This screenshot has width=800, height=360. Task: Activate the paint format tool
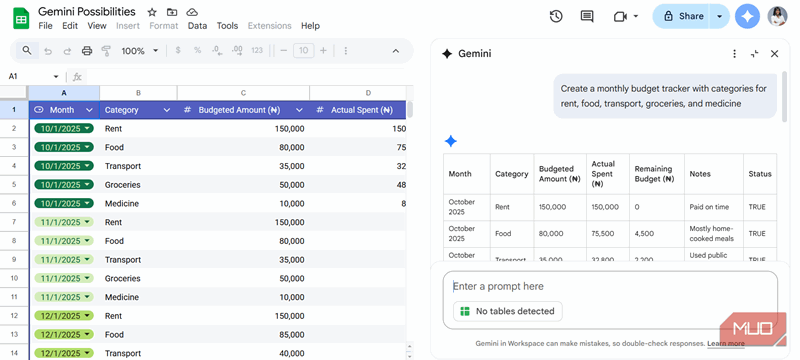click(x=106, y=51)
